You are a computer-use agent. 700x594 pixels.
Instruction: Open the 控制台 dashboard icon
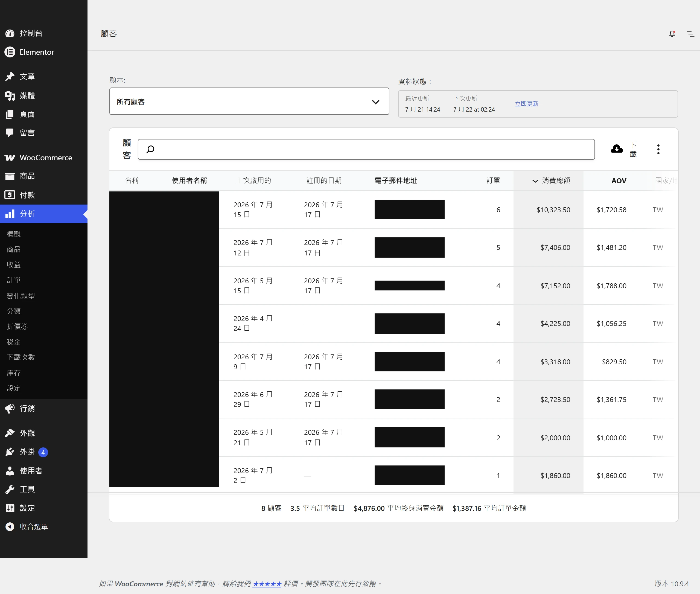pos(10,33)
